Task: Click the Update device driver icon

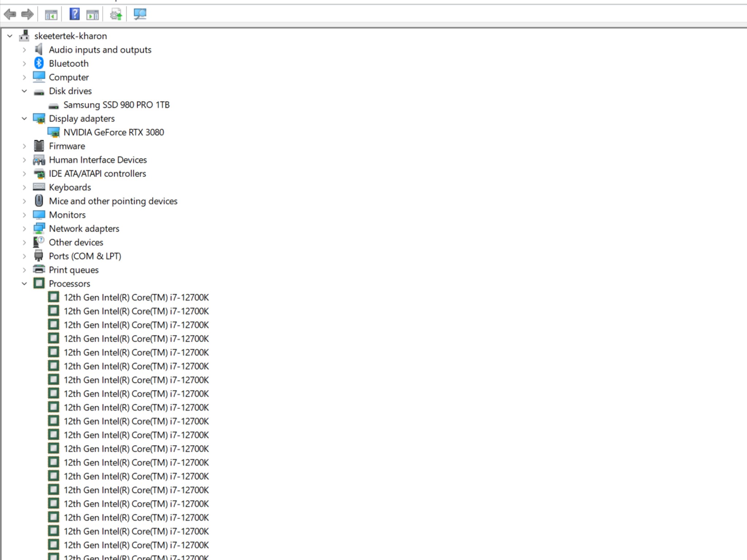Action: (116, 15)
